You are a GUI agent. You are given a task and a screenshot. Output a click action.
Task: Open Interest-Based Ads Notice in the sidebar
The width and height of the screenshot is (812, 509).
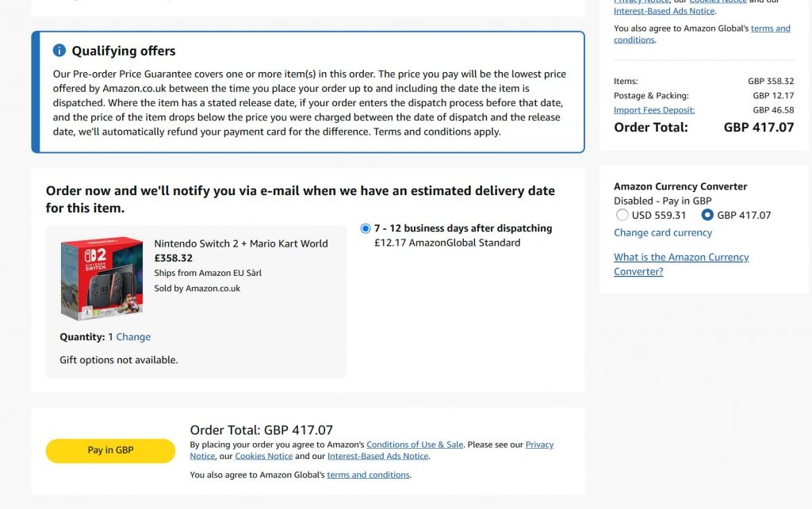pyautogui.click(x=665, y=11)
